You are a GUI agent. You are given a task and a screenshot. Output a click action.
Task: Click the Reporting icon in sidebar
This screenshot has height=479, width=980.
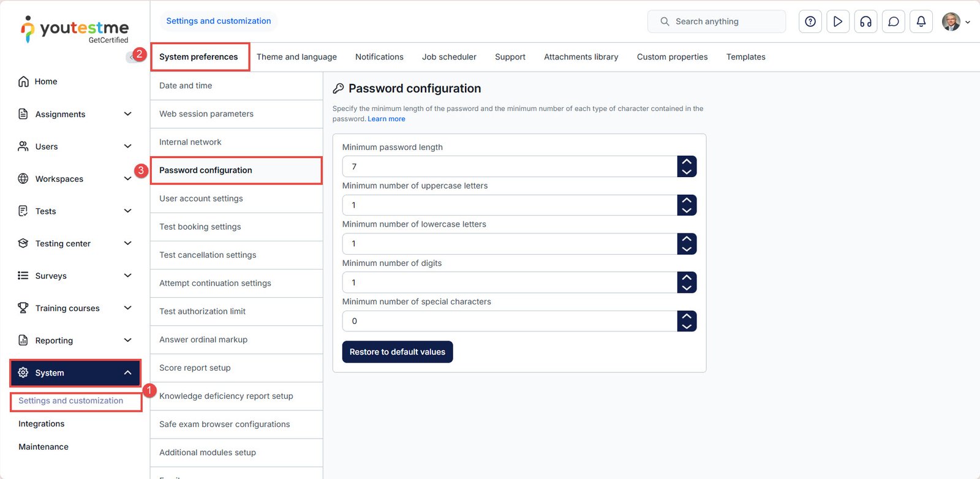(23, 341)
